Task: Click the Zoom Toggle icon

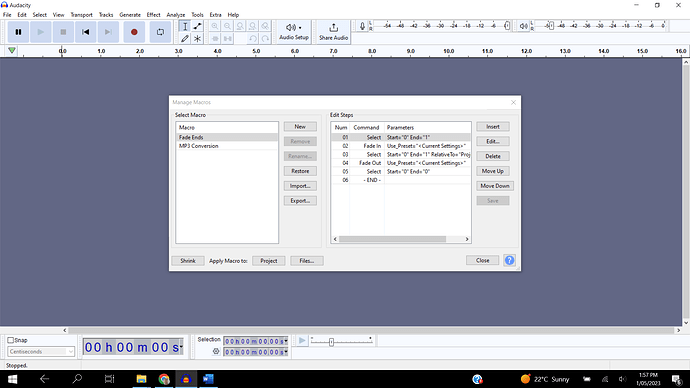Action: (265, 26)
